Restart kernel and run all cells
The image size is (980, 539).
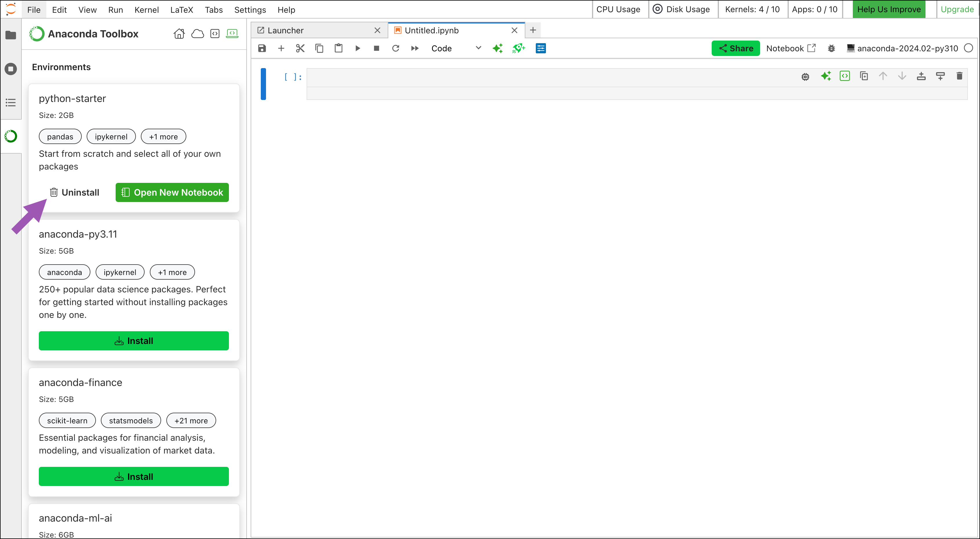click(415, 48)
